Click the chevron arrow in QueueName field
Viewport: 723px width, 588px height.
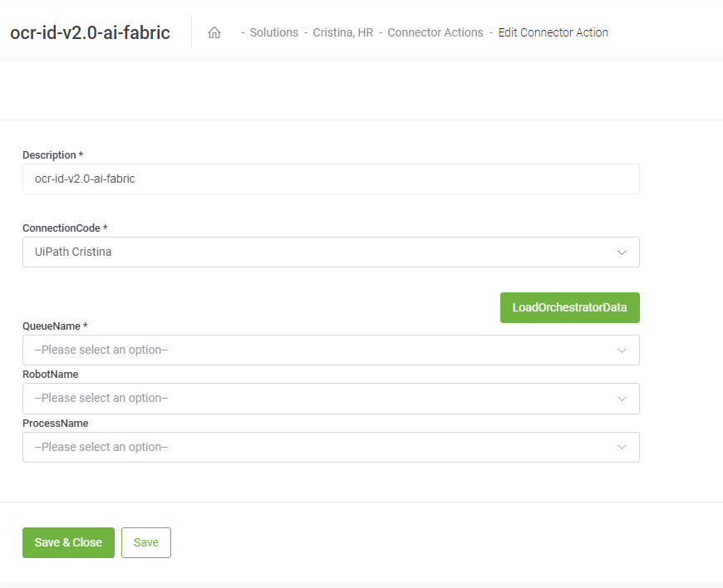pyautogui.click(x=622, y=350)
